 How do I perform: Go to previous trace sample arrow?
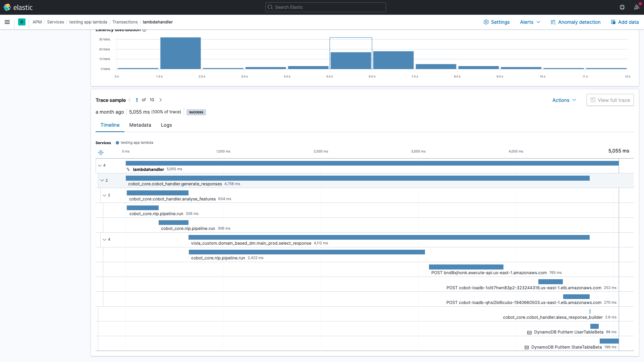point(129,100)
